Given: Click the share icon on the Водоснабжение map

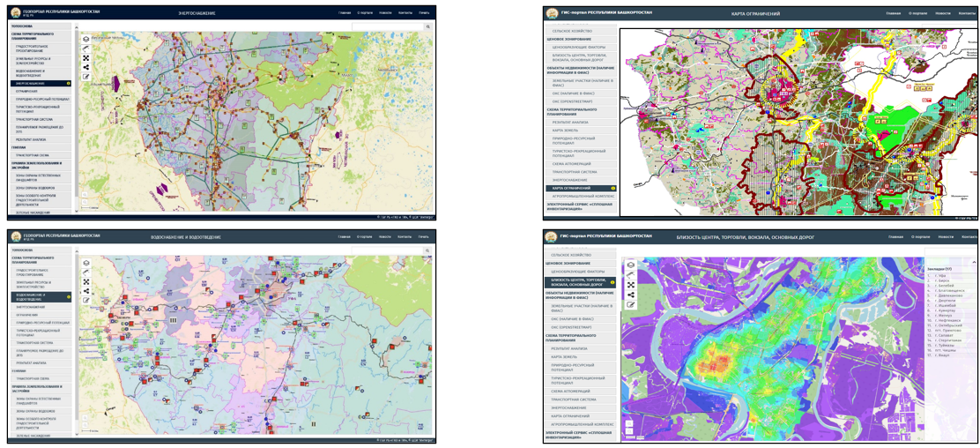Looking at the screenshot, I should click(x=86, y=291).
